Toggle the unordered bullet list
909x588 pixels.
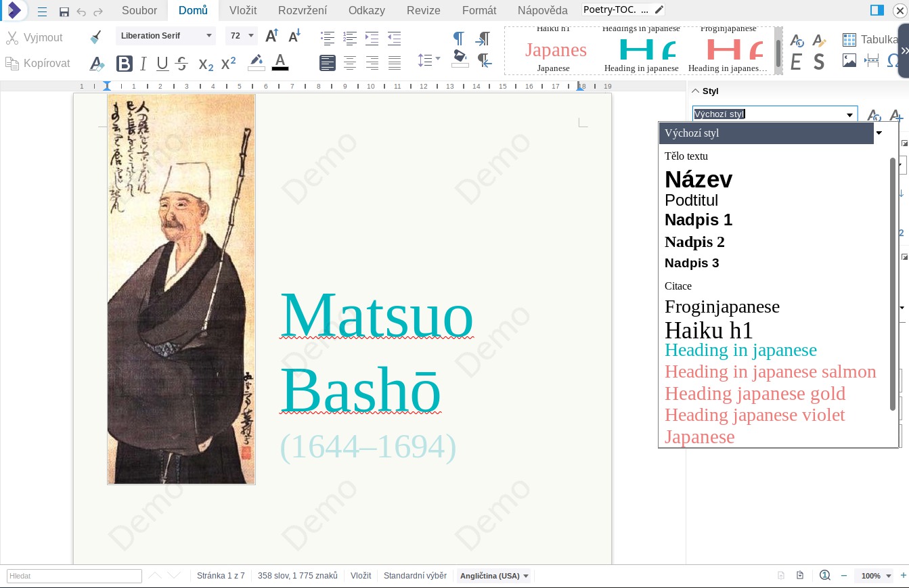(x=328, y=38)
